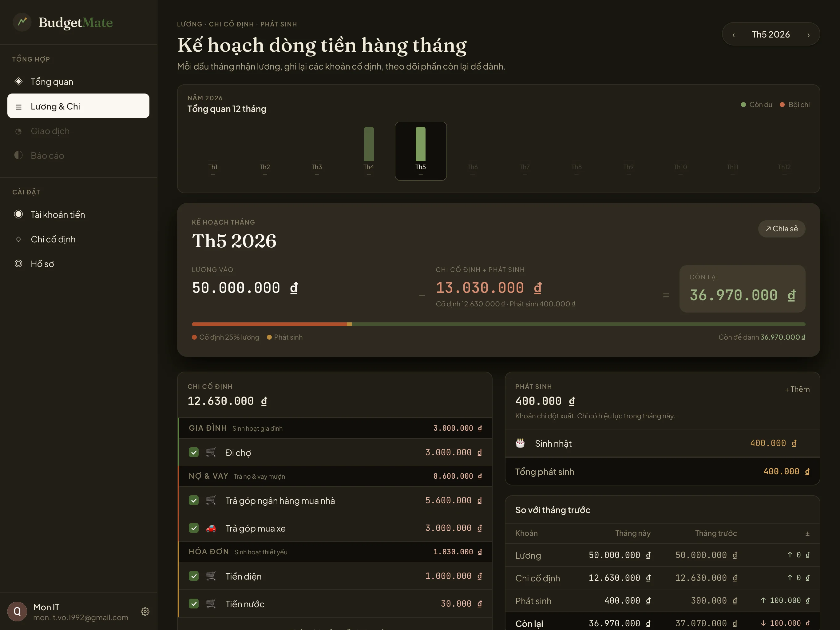The image size is (840, 630).
Task: Open Báo cáo section
Action: [78, 155]
